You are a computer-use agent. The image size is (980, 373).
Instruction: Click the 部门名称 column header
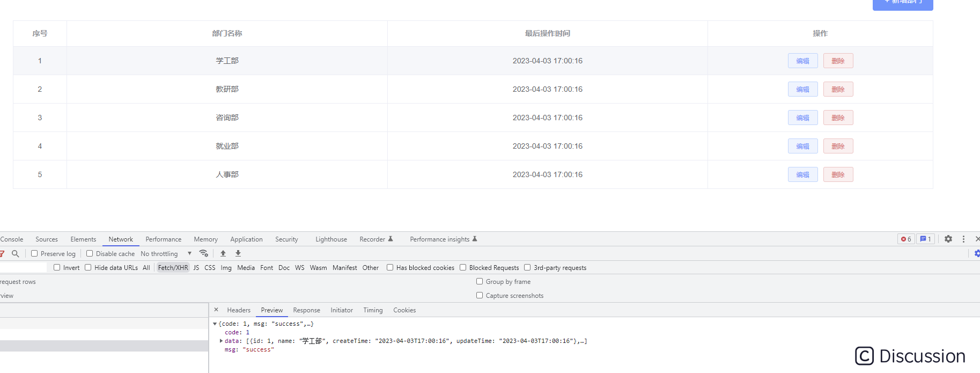pyautogui.click(x=227, y=33)
